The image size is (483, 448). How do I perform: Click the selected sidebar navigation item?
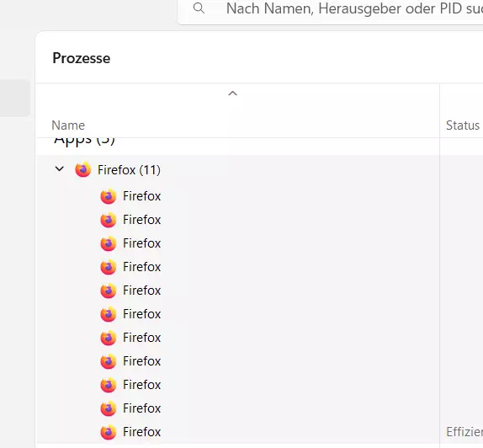(15, 98)
